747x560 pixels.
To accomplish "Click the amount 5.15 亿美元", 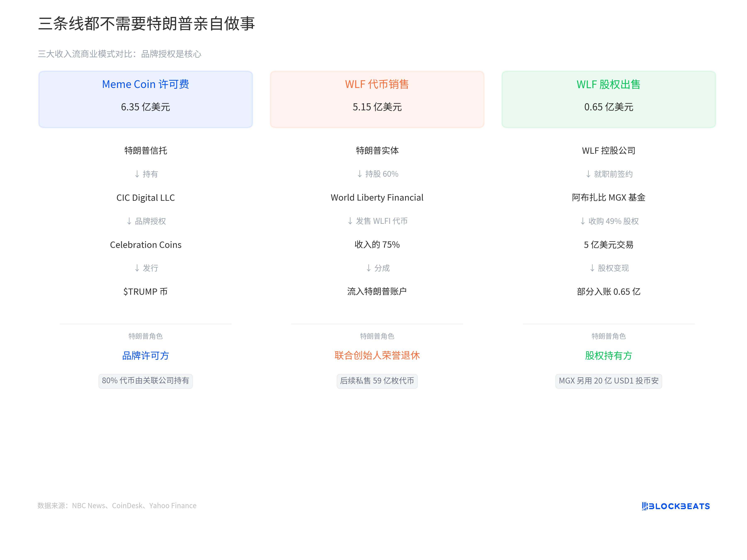I will click(377, 107).
